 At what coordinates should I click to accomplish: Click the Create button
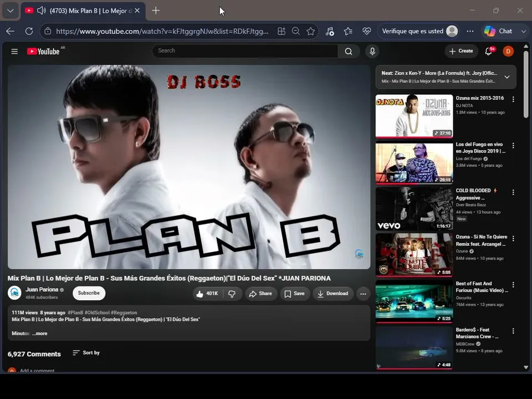(461, 51)
